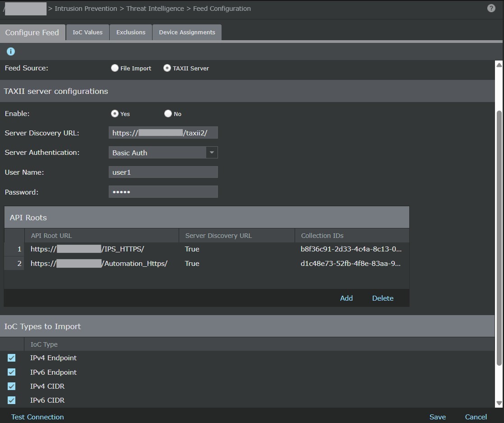The image size is (504, 423).
Task: Click the blue information icon
Action: pos(11,51)
